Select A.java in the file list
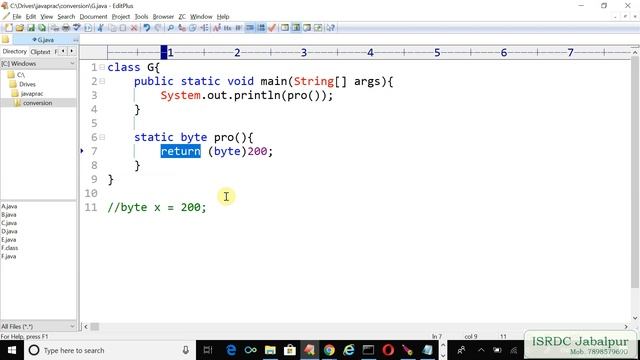Viewport: 640px width, 360px height. coord(9,207)
